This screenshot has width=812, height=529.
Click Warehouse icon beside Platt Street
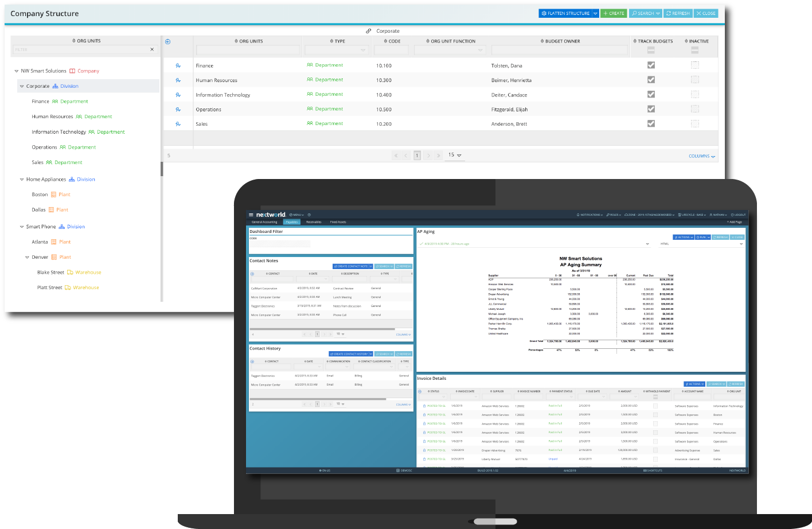point(68,287)
